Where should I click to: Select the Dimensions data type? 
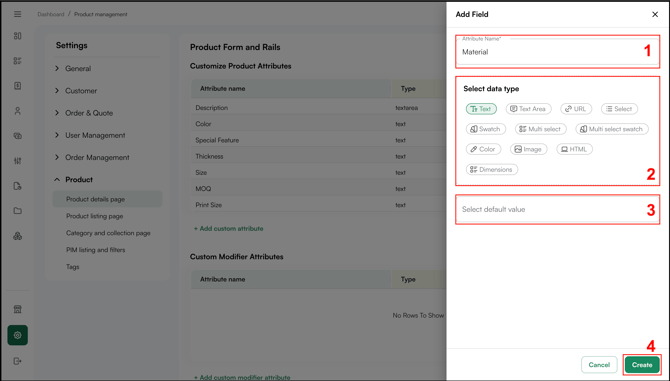coord(492,170)
